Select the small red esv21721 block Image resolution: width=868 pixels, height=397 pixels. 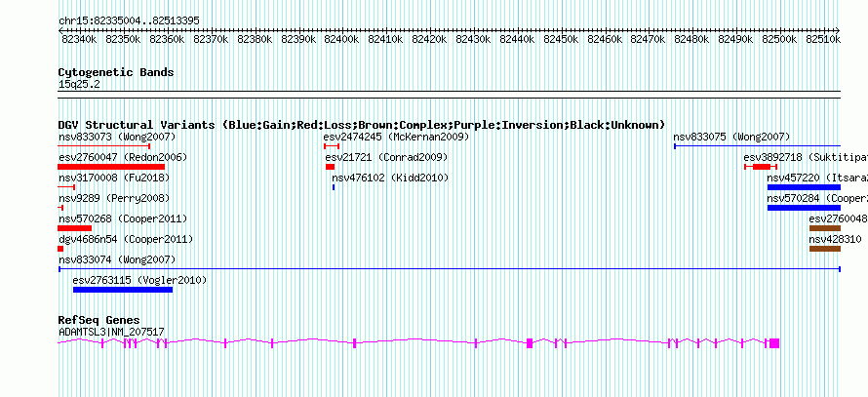330,167
